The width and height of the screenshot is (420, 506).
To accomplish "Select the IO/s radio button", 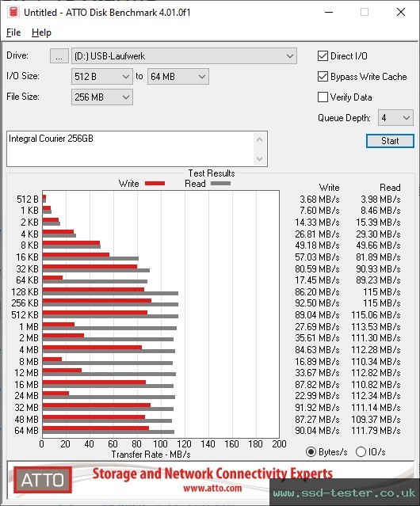I will (x=361, y=452).
